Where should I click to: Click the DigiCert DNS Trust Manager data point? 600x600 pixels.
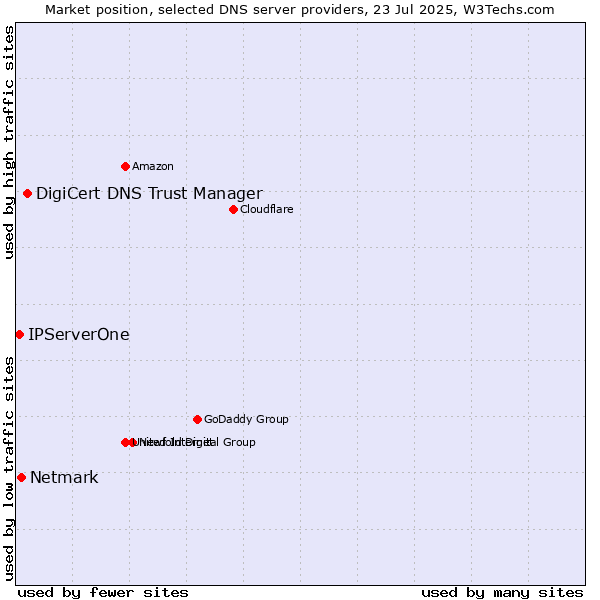coord(27,194)
